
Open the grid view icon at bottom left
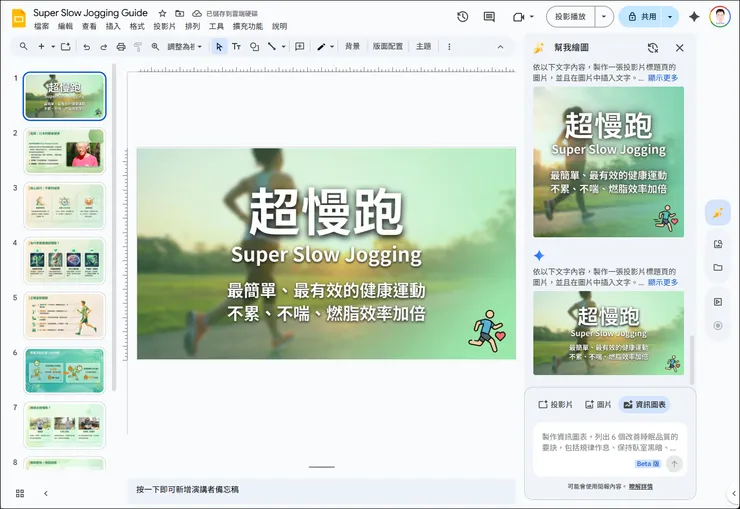20,493
